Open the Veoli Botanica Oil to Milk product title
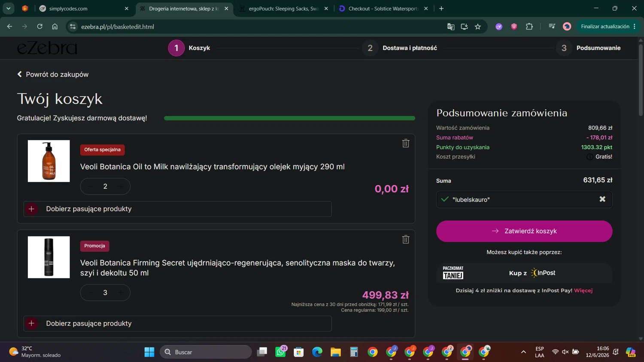 coord(213,166)
